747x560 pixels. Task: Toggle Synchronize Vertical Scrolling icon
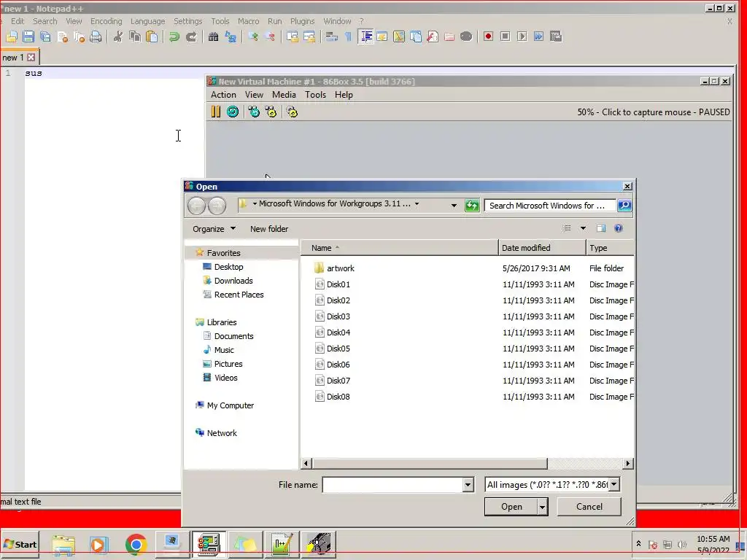pyautogui.click(x=293, y=36)
